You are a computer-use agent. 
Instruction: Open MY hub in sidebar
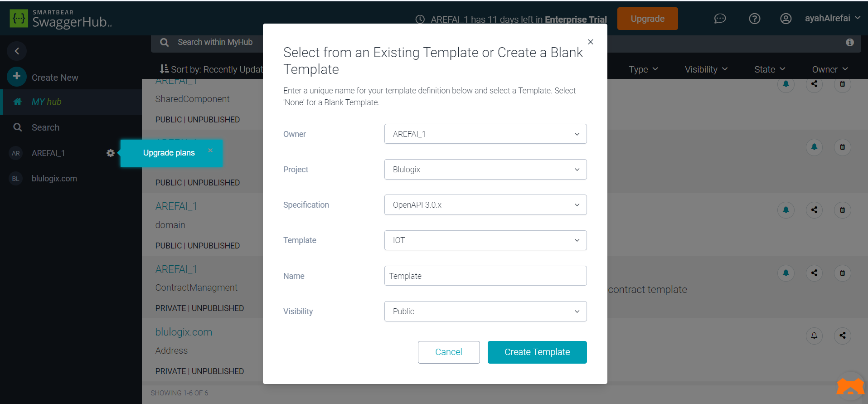(x=46, y=102)
